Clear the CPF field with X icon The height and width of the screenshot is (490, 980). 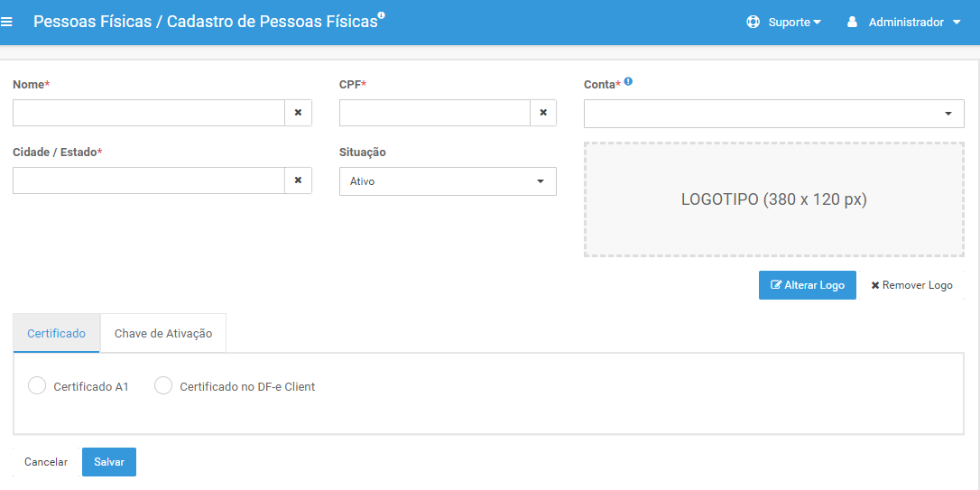coord(543,113)
